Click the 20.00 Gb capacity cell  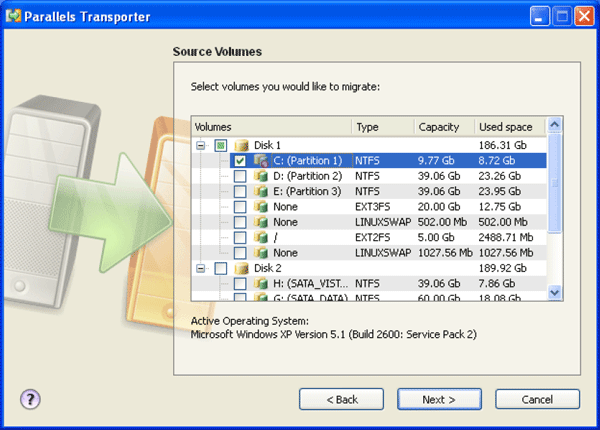tap(439, 207)
